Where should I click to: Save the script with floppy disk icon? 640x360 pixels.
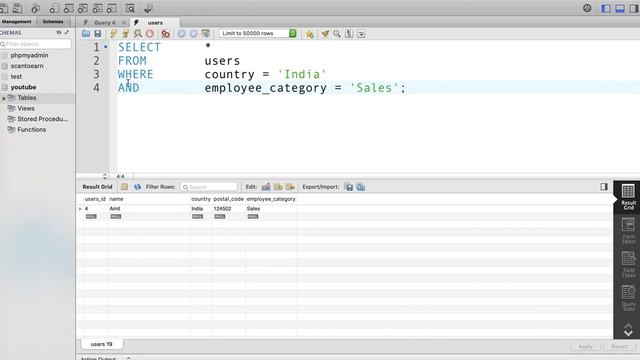click(98, 34)
